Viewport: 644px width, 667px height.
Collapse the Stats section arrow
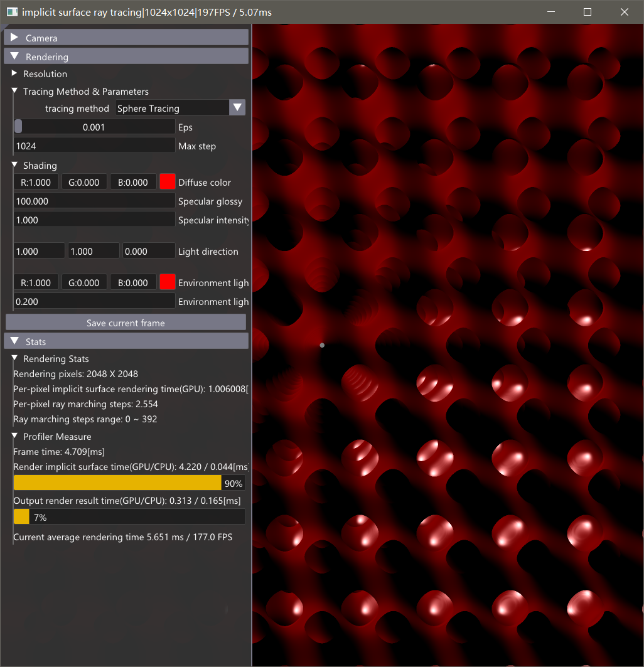tap(14, 341)
